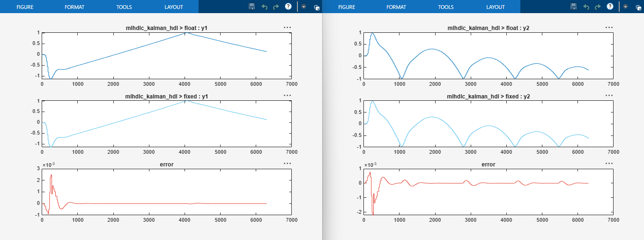Click the redo arrow in the y2 figure window

click(598, 7)
